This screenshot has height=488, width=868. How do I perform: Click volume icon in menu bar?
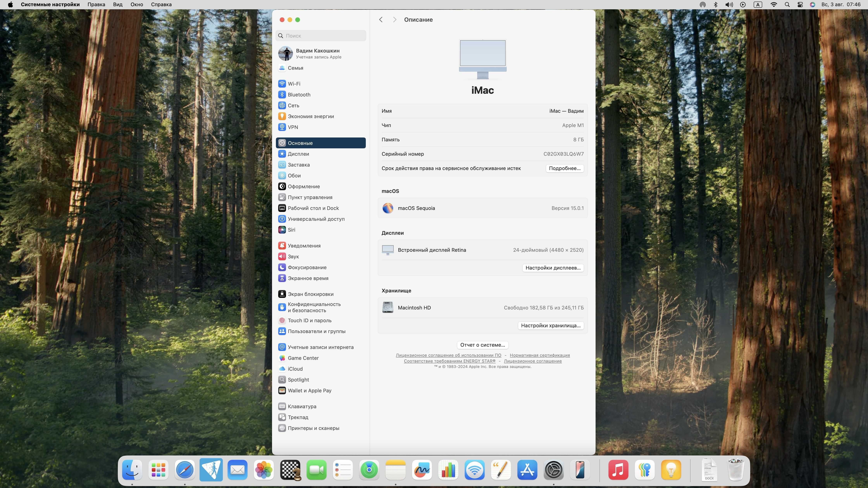tap(729, 4)
